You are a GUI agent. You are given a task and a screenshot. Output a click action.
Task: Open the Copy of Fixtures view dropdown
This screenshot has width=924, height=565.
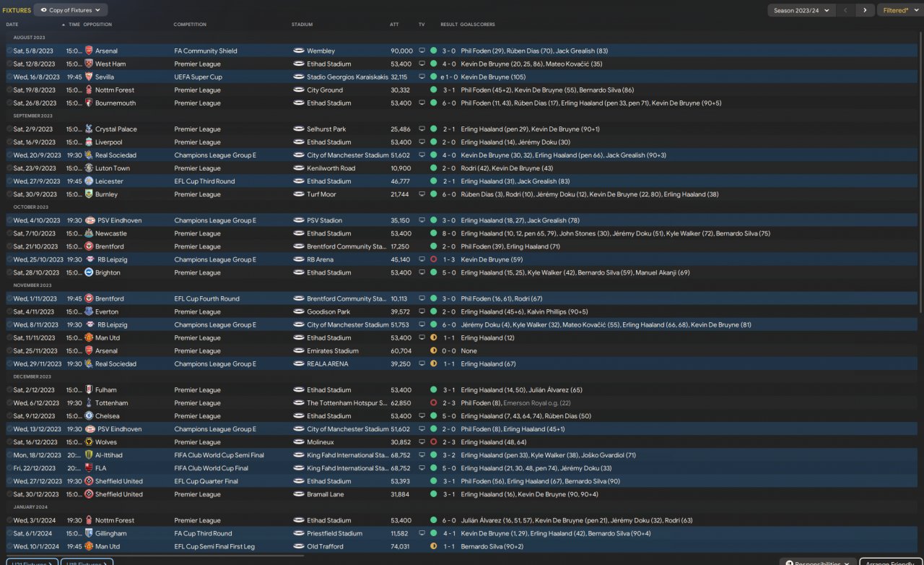pos(71,10)
